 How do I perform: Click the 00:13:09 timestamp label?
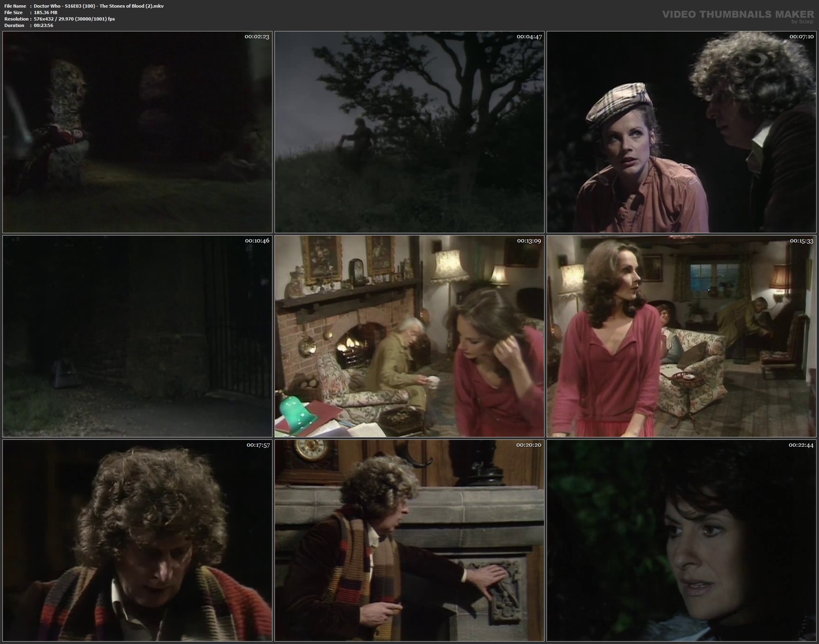click(529, 241)
